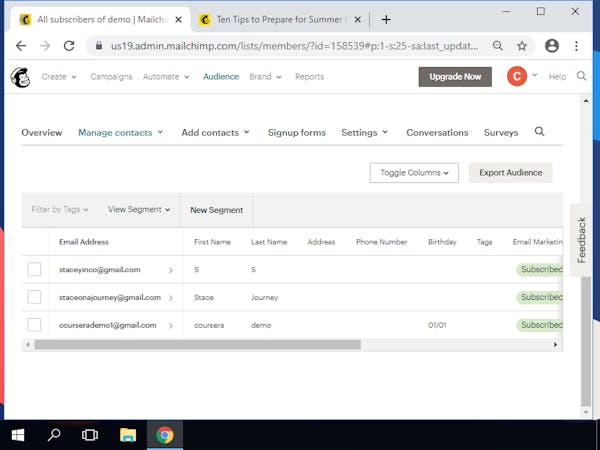Switch to Signup forms tab

click(x=297, y=132)
